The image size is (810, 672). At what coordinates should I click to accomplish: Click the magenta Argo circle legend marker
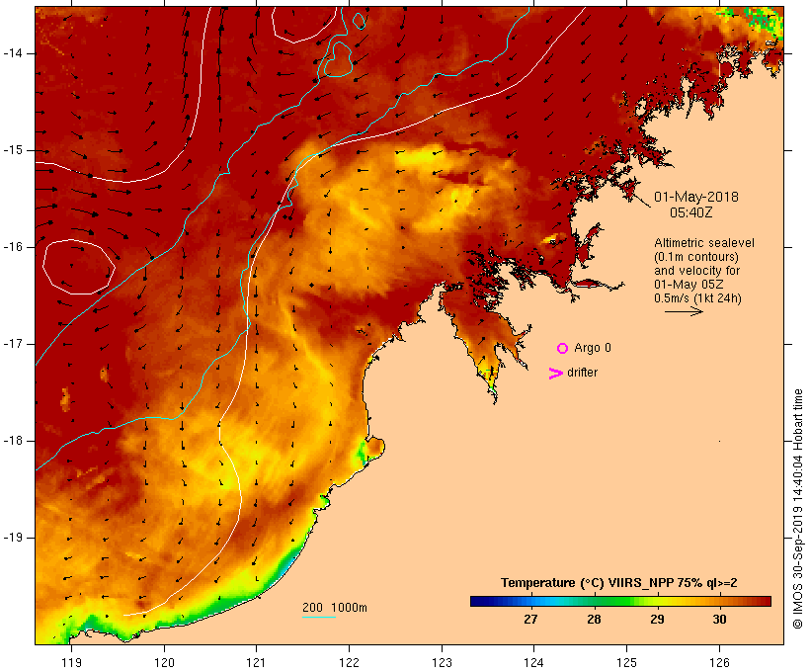(562, 349)
